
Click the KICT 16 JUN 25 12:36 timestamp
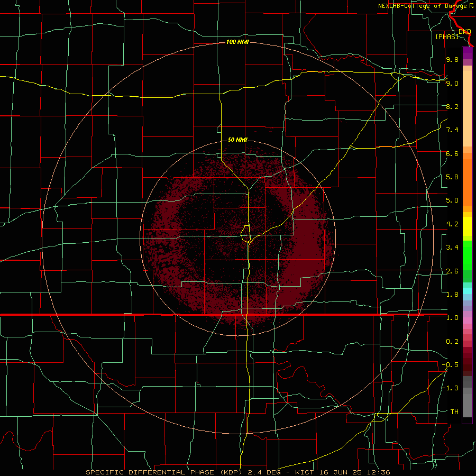[342, 472]
